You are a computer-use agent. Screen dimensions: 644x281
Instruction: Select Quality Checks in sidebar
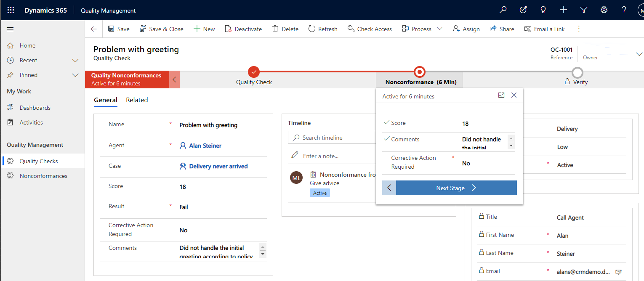pyautogui.click(x=42, y=161)
